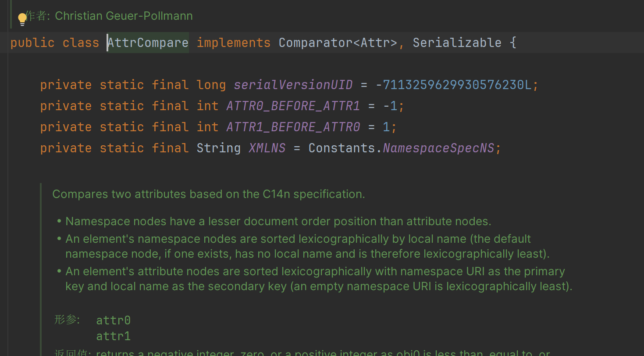Click the 'Namespace nodes have a lesser' bullet
644x356 pixels.
(278, 221)
